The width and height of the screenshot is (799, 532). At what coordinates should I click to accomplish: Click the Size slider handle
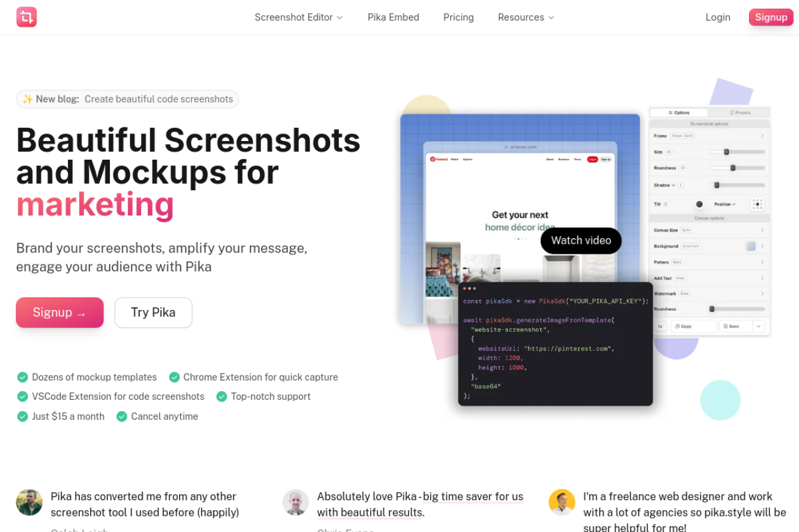point(727,152)
